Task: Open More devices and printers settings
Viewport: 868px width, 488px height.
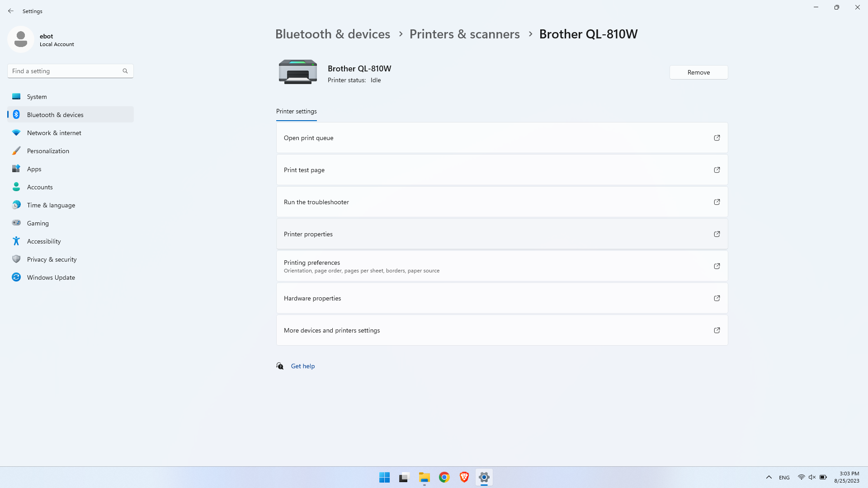Action: 502,330
